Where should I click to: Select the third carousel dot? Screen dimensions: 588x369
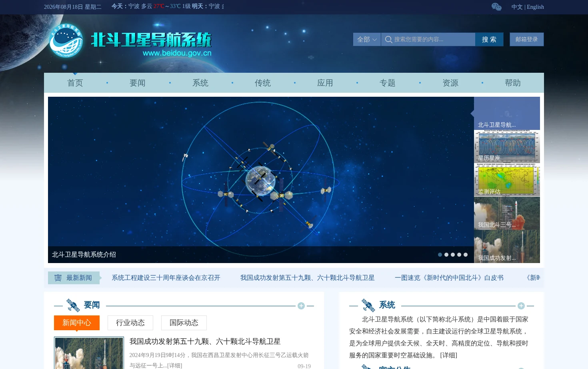(x=453, y=255)
